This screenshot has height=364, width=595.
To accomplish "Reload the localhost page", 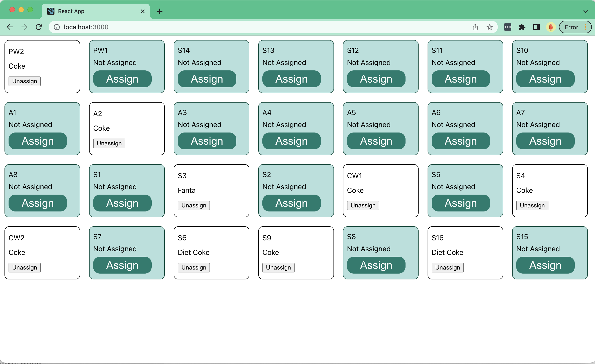I will 39,27.
